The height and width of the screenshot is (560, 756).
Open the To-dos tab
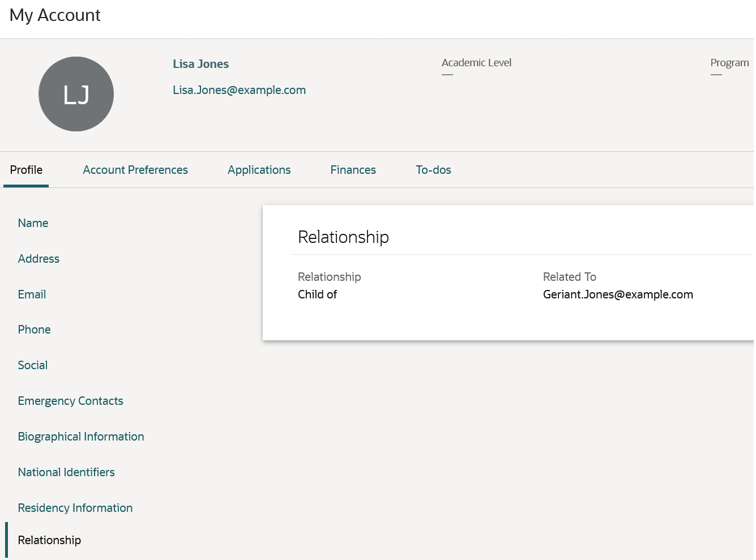pos(433,170)
